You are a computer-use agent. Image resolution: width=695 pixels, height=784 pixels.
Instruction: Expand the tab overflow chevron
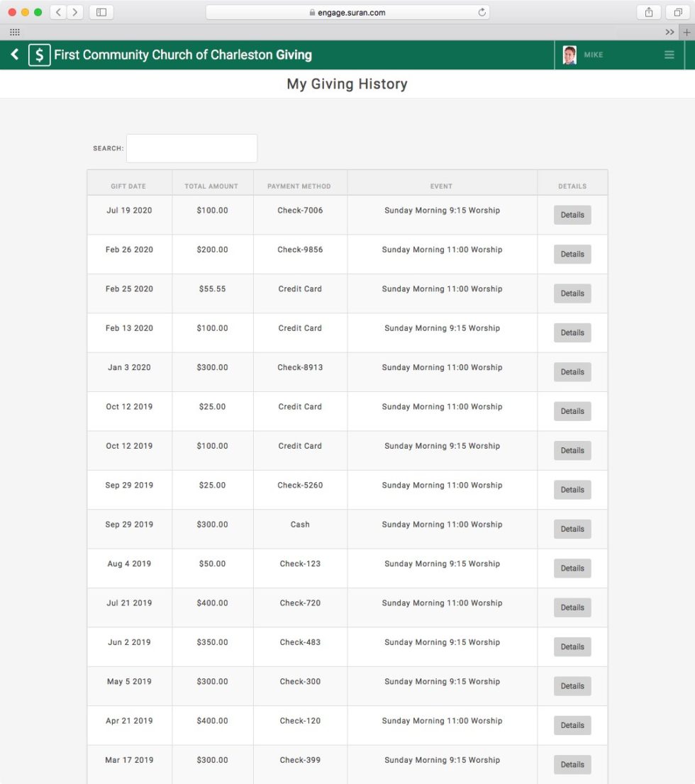[670, 32]
